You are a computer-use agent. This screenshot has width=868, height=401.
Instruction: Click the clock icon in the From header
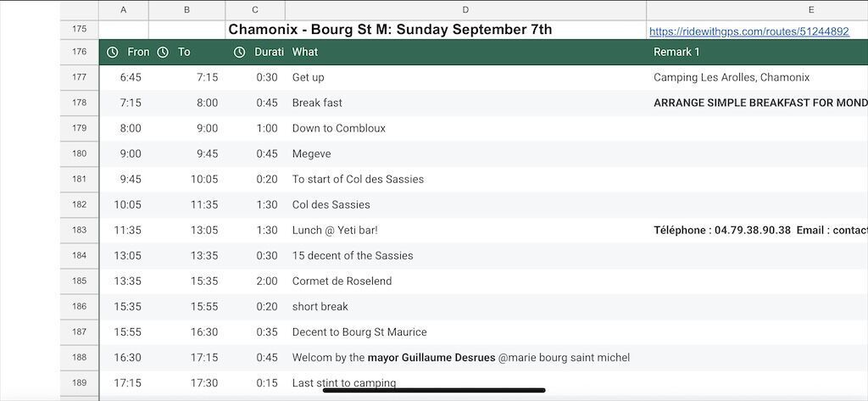113,53
